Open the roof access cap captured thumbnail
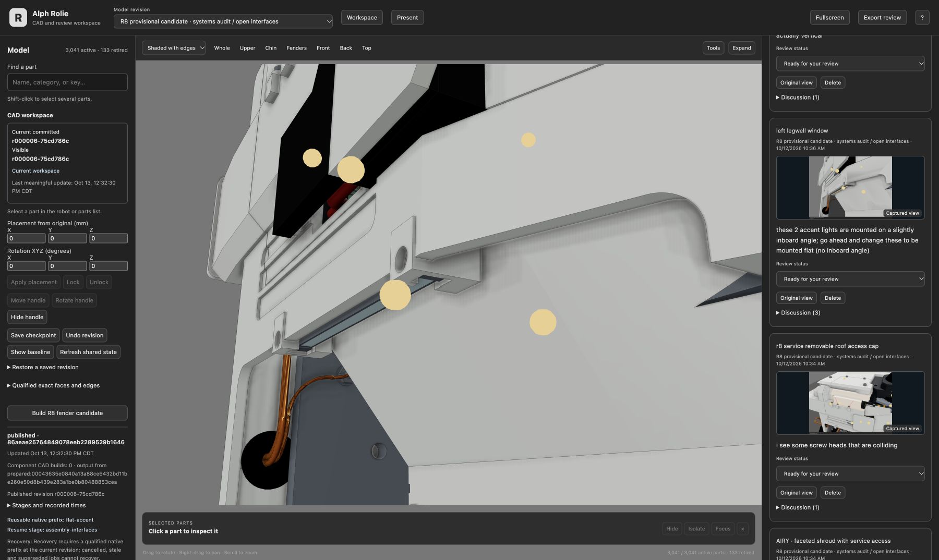 [850, 403]
